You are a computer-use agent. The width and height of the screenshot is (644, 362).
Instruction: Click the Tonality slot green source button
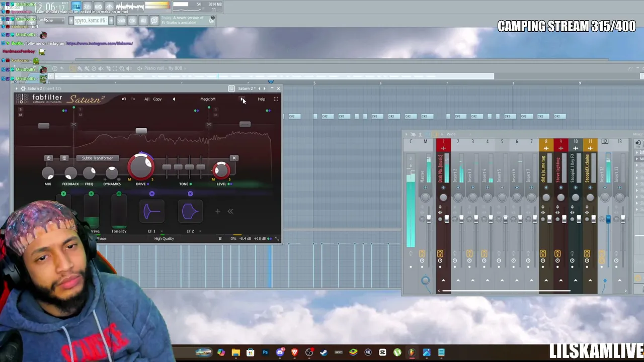coord(119,194)
